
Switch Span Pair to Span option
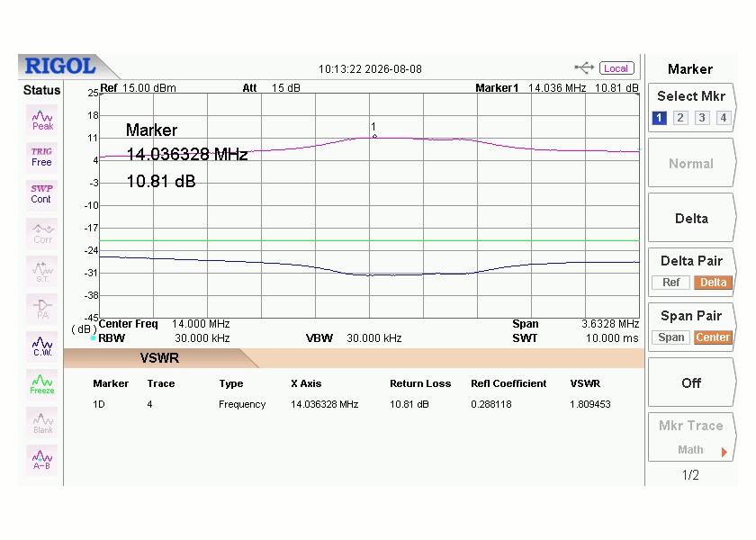coord(670,337)
